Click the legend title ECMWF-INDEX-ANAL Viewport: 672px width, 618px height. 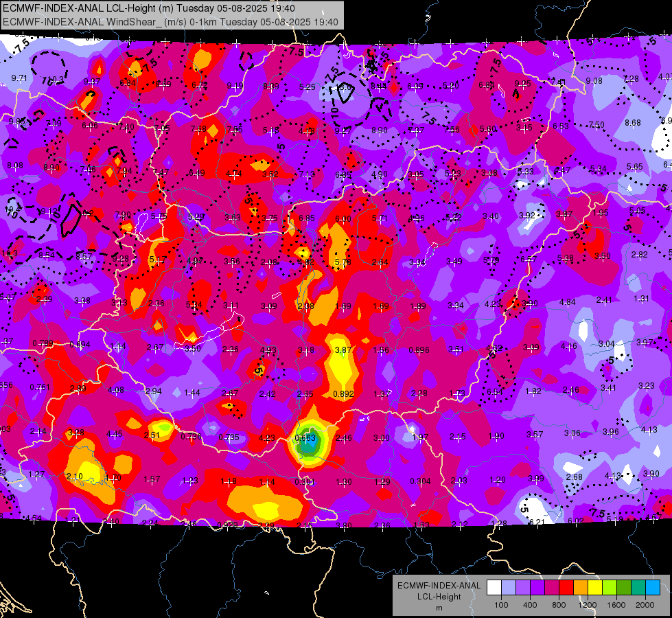[439, 586]
